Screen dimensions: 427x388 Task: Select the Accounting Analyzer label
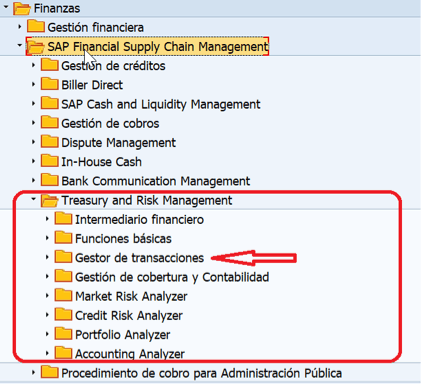(130, 354)
